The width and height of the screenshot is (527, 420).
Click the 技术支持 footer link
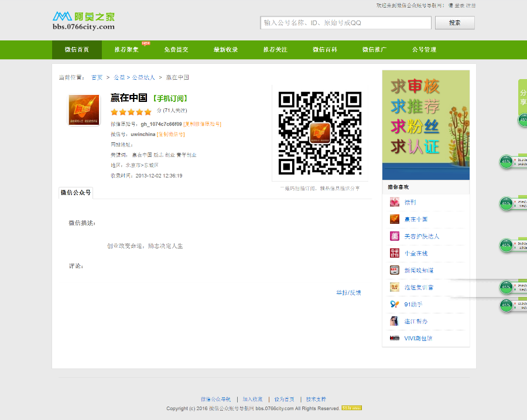tap(316, 399)
